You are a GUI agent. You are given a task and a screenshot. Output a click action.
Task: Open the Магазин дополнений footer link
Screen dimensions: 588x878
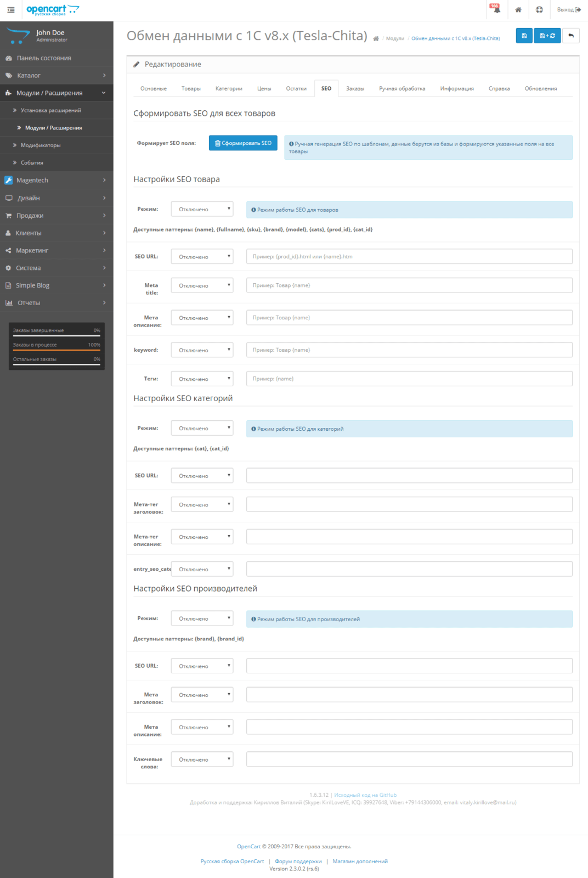pos(360,862)
